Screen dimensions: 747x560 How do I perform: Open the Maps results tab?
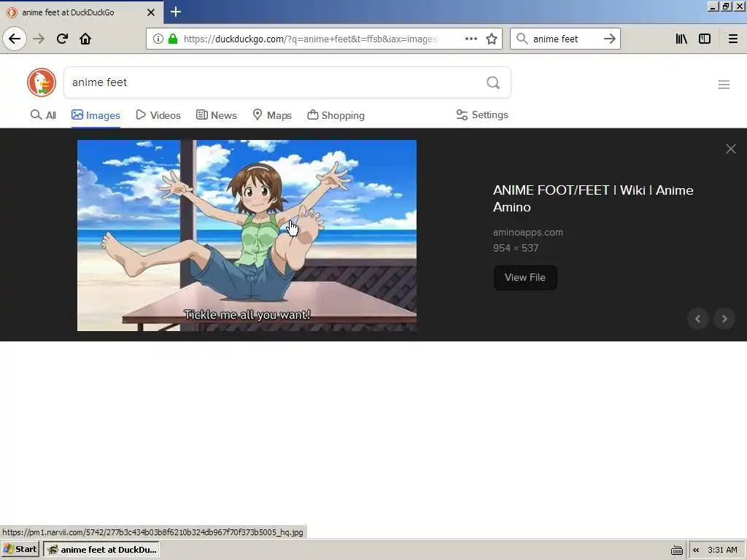(x=272, y=115)
